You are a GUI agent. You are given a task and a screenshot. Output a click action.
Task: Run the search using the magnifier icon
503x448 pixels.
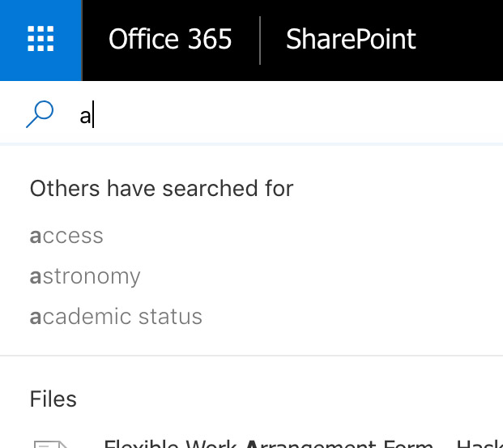[x=40, y=114]
